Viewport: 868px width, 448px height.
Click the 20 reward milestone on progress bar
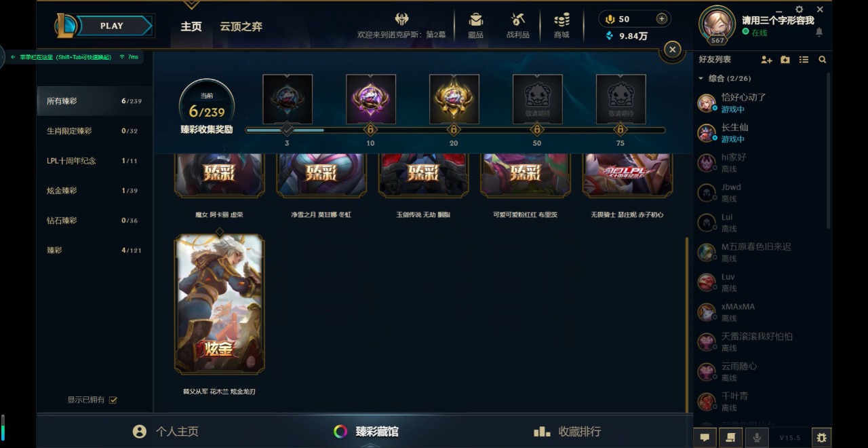(x=454, y=129)
